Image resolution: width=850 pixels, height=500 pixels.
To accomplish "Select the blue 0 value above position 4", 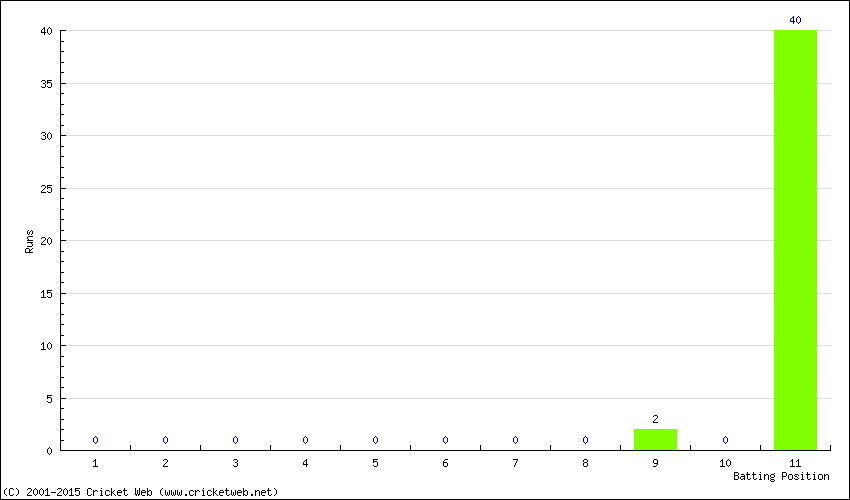I will pyautogui.click(x=305, y=440).
